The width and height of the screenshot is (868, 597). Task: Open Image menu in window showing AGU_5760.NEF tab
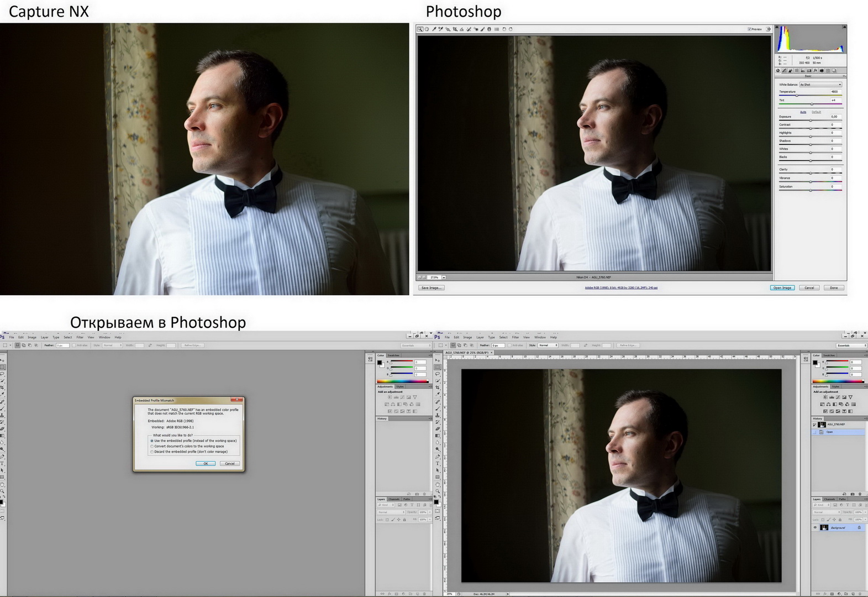point(467,337)
